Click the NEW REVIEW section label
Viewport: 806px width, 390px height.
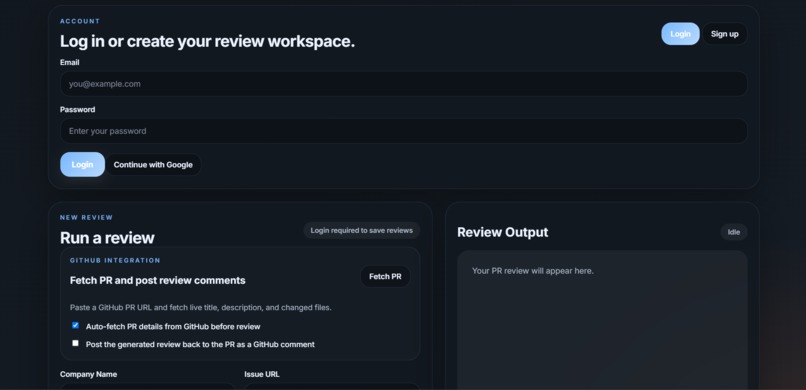point(86,217)
